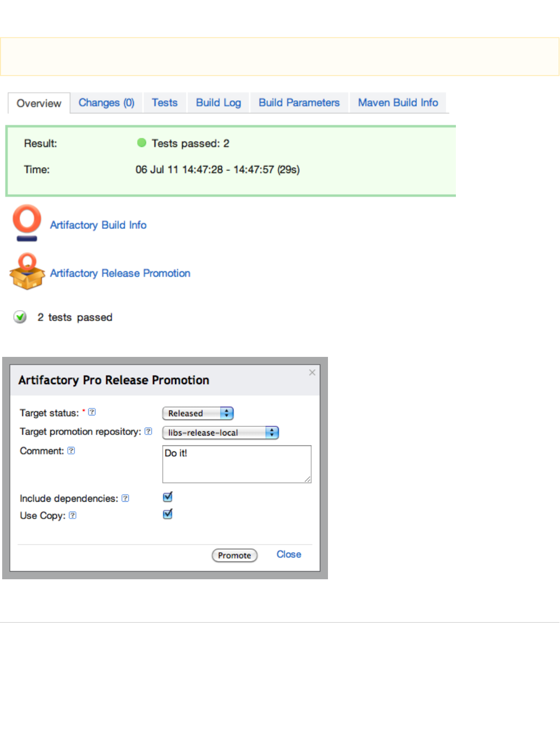The width and height of the screenshot is (560, 755).
Task: Toggle the Use Copy checkbox
Action: click(168, 514)
